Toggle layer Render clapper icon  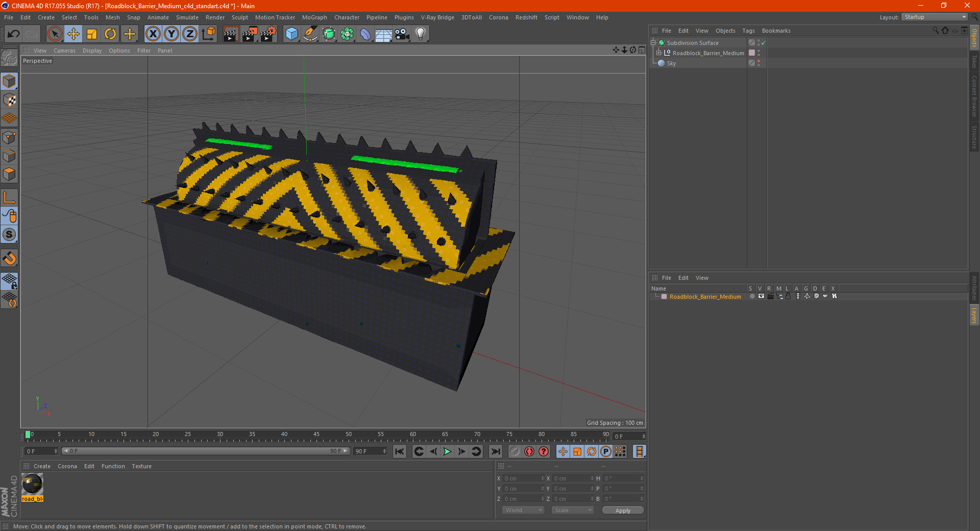[770, 296]
